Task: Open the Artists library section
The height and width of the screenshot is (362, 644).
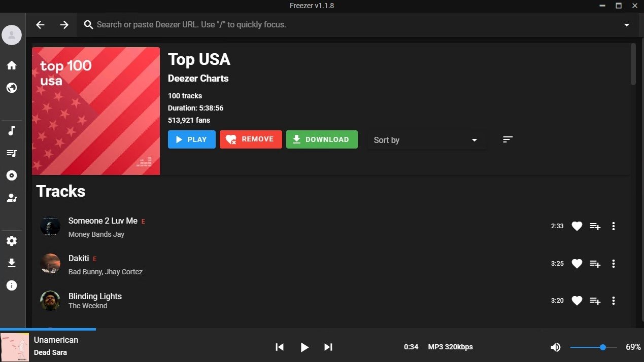Action: pos(12,198)
